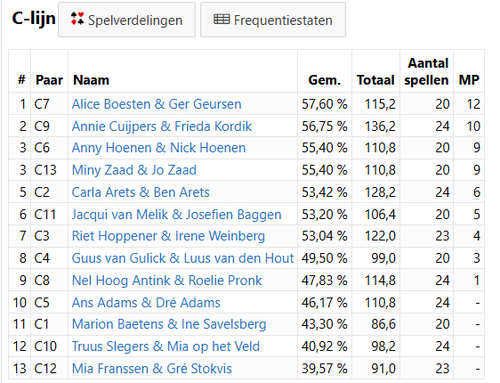The width and height of the screenshot is (500, 383).
Task: Click the card suits icon on Spelverdelingen
Action: coord(77,19)
